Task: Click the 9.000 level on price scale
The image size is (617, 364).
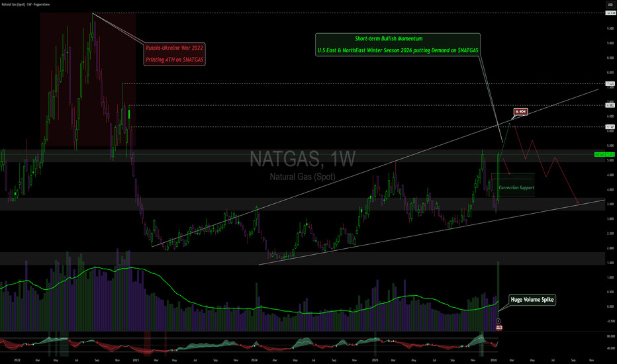Action: pos(609,43)
